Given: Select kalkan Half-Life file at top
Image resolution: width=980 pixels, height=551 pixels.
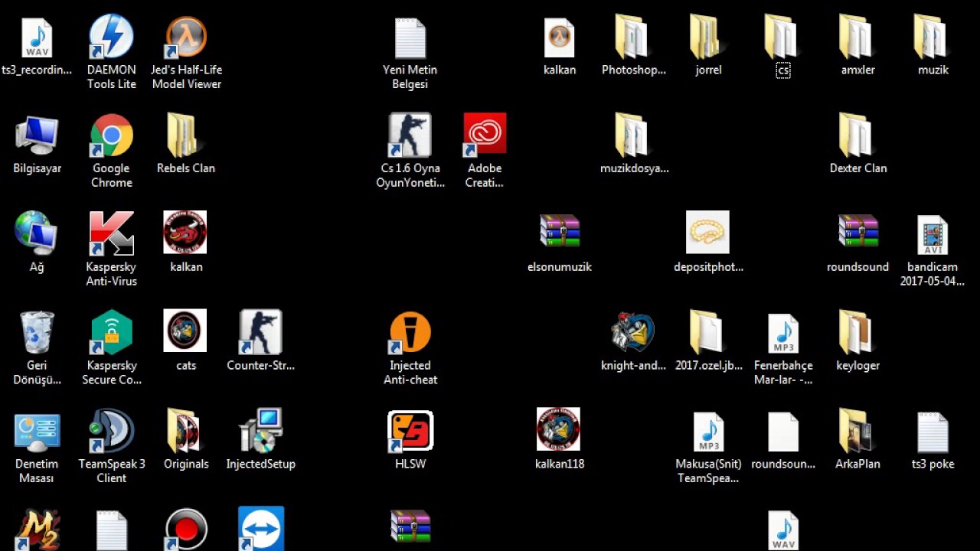Looking at the screenshot, I should [x=559, y=37].
